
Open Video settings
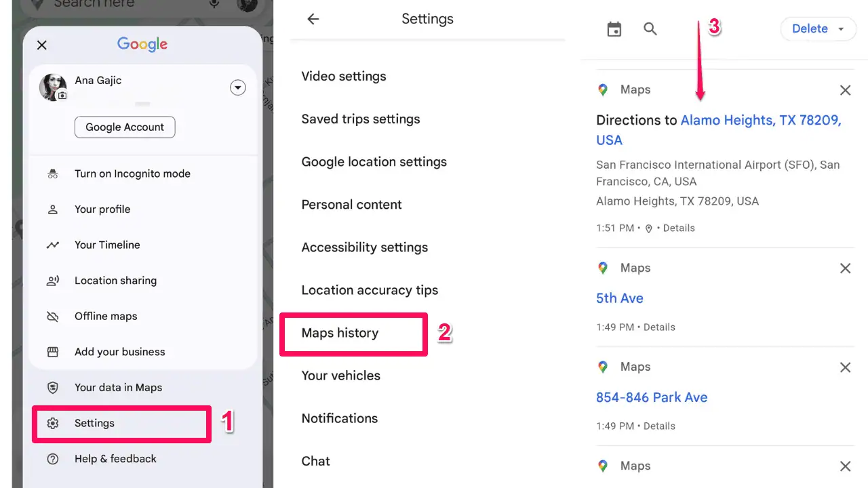coord(344,77)
